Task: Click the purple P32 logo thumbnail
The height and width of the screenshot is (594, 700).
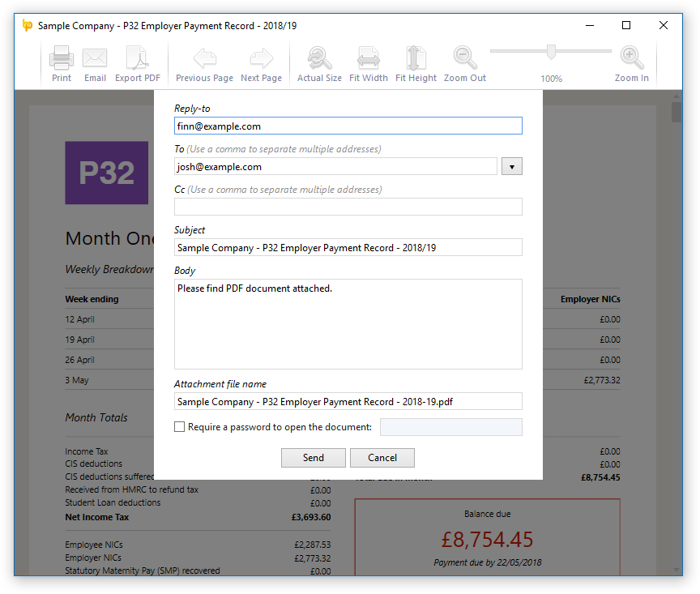Action: click(107, 173)
